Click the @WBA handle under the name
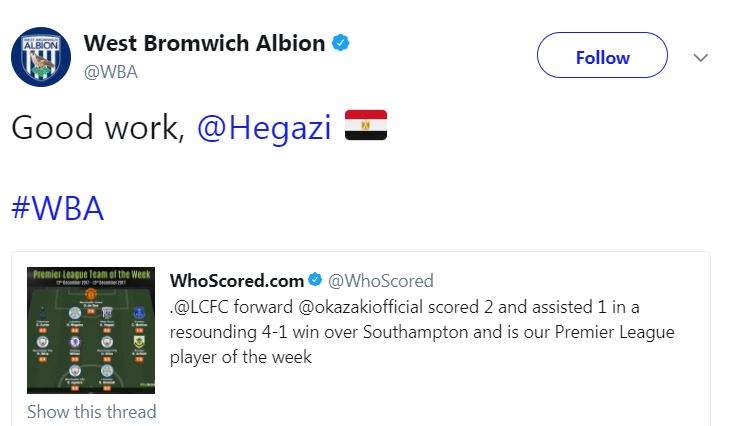This screenshot has height=426, width=745. coord(110,72)
